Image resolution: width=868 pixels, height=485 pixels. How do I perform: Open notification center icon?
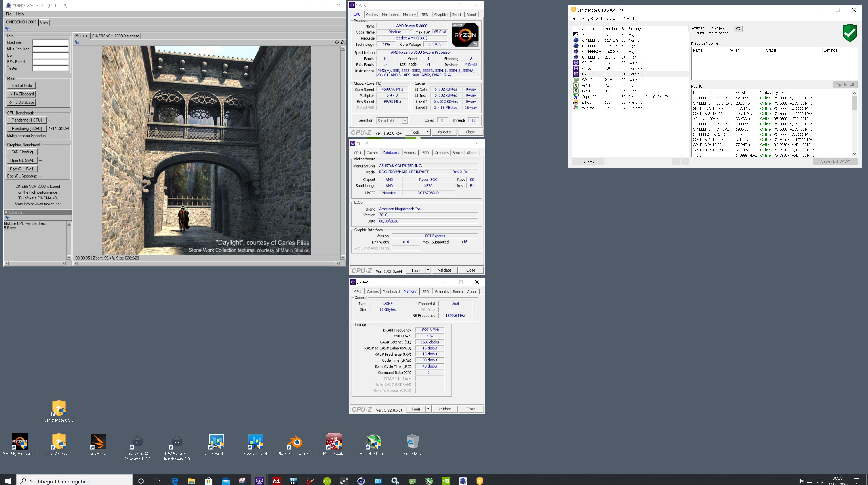tap(856, 481)
